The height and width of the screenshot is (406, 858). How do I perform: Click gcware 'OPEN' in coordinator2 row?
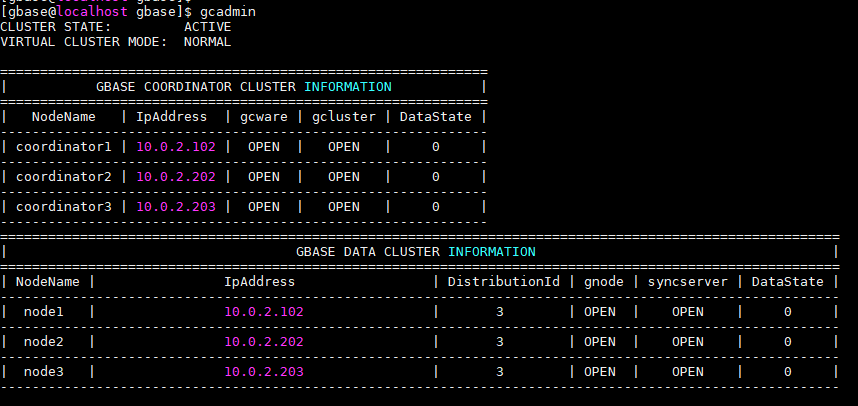(x=264, y=177)
